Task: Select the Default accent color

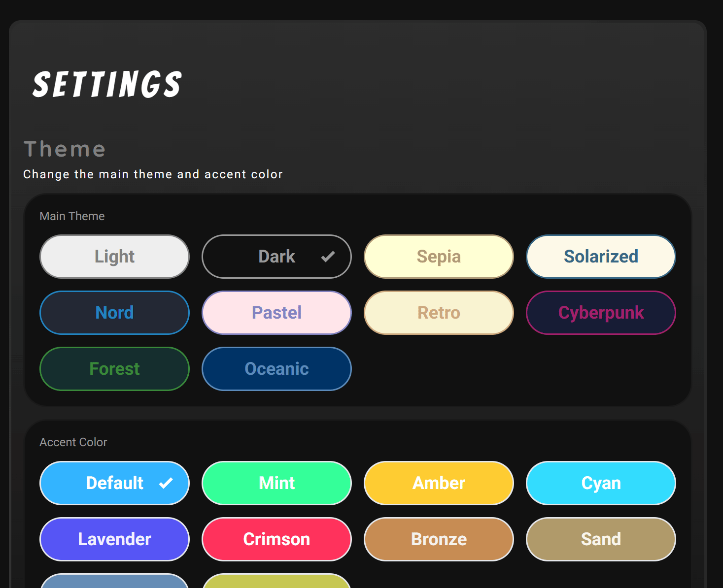Action: [114, 483]
